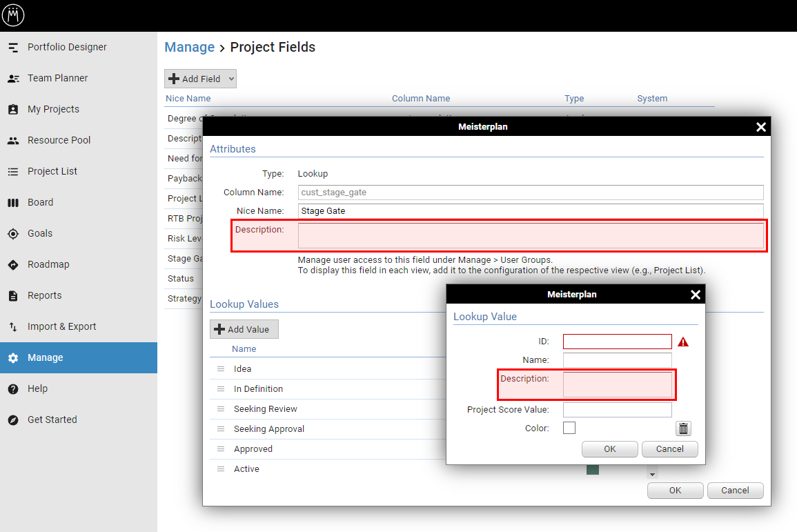Pick a color using the Color box

569,428
